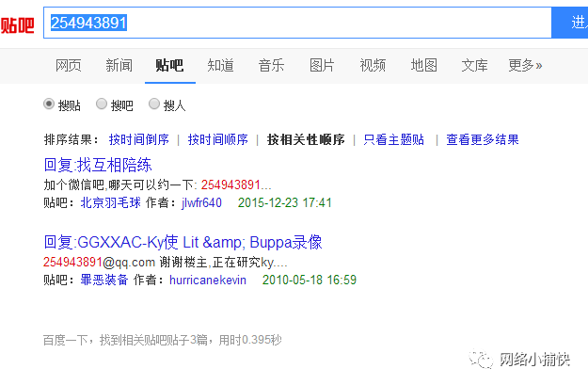This screenshot has height=385, width=588.
Task: Select the 搜贴 radio button
Action: 49,104
